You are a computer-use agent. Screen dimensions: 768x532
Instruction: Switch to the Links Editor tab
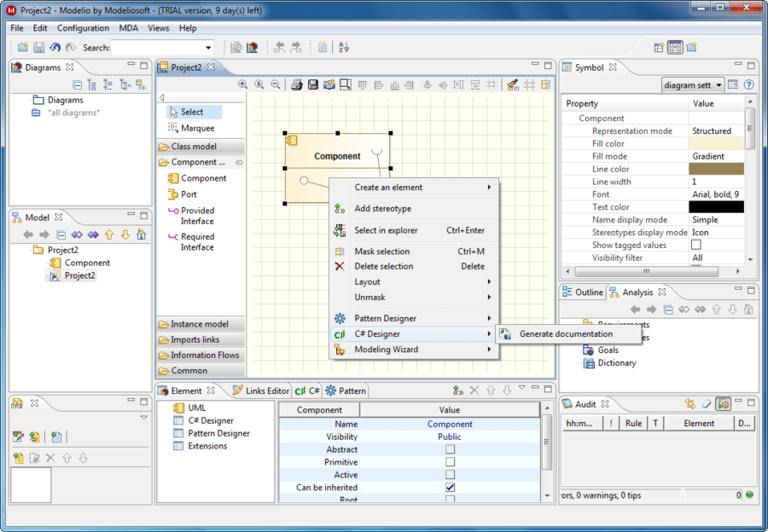[x=260, y=390]
